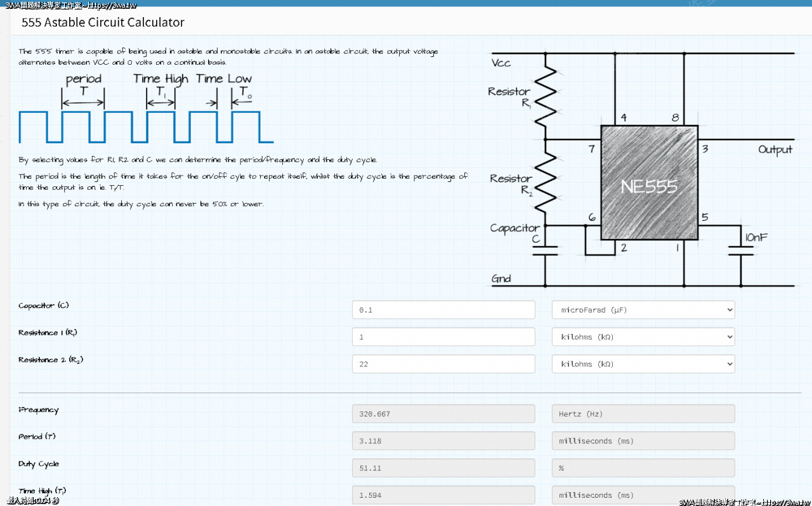Viewport: 812px width, 506px height.
Task: Click the Resistor R2 symbol in the schematic
Action: click(x=545, y=183)
